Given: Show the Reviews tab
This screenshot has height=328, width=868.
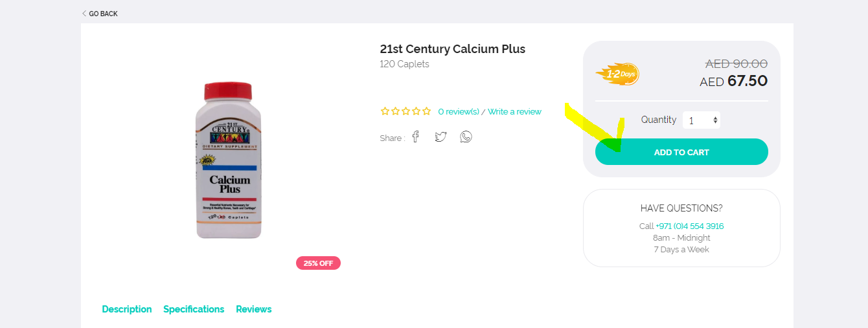Looking at the screenshot, I should pyautogui.click(x=254, y=309).
